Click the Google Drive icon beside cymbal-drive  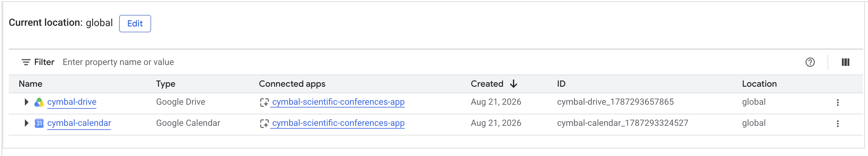pos(39,103)
